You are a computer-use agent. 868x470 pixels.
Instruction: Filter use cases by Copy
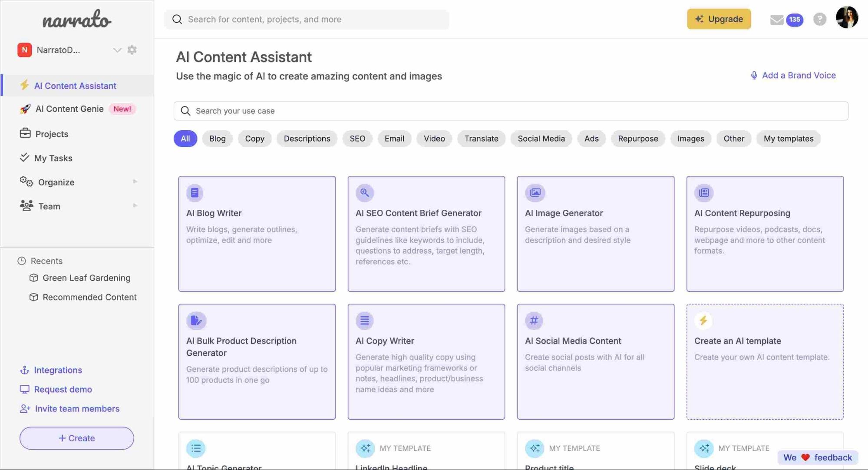click(254, 139)
